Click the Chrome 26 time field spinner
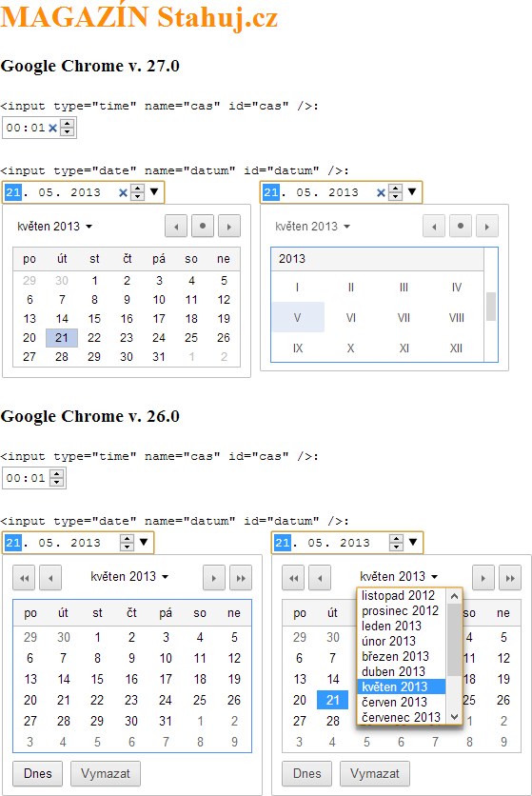 [x=56, y=478]
